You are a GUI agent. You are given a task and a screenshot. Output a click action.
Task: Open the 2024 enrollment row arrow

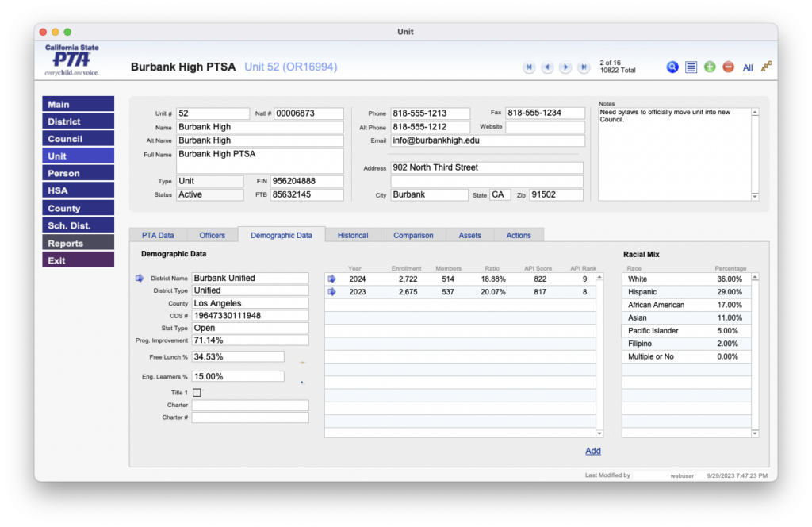click(332, 279)
